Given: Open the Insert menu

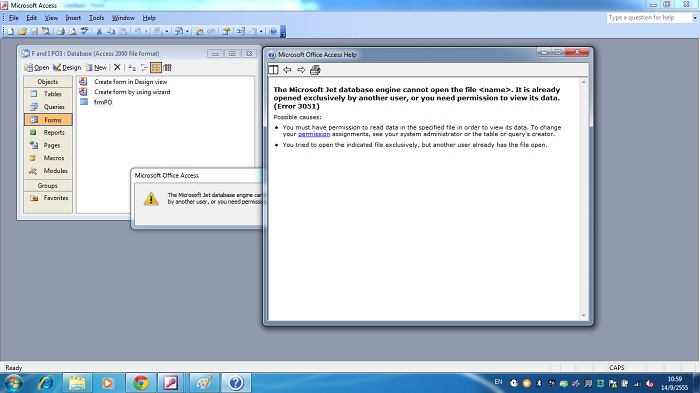Looking at the screenshot, I should pyautogui.click(x=73, y=18).
